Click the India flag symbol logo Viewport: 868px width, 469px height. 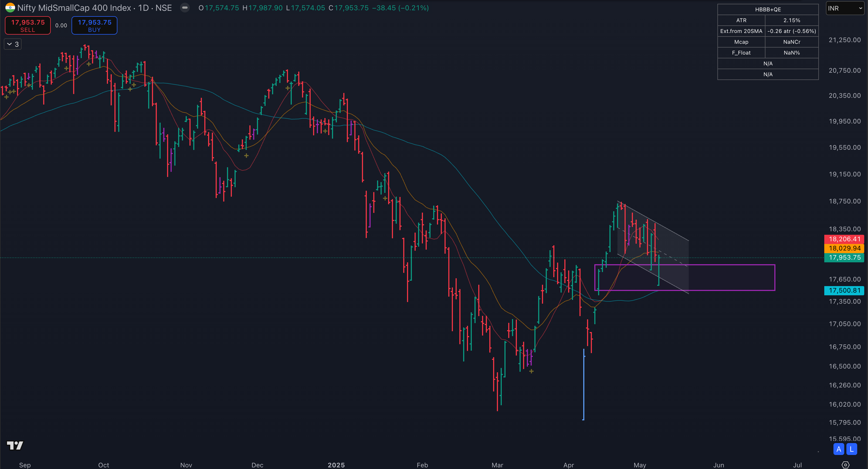[10, 7]
